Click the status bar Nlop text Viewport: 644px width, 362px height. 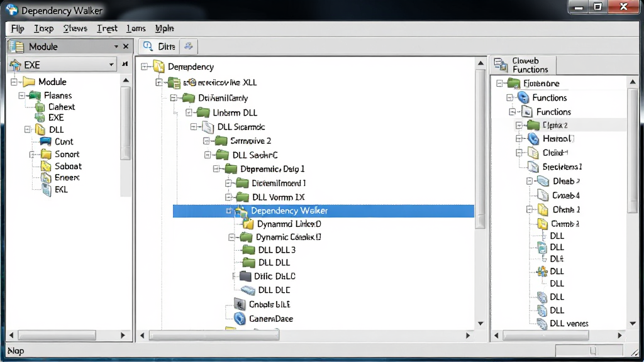16,351
